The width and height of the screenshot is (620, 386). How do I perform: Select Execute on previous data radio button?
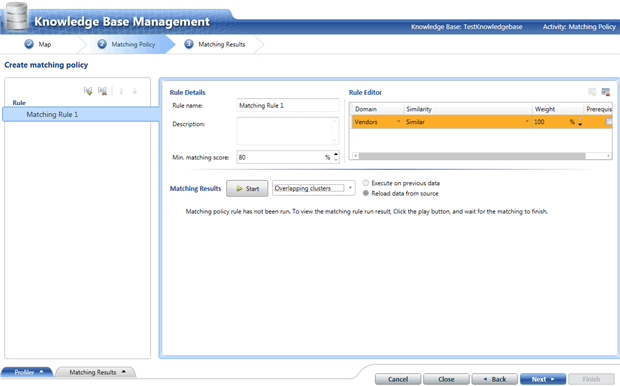[x=366, y=183]
